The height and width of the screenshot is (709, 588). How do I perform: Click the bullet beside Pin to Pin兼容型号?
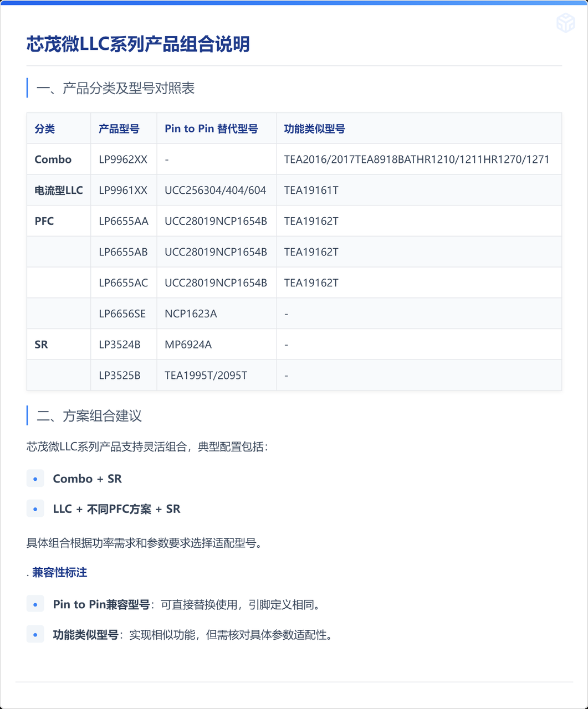click(35, 604)
